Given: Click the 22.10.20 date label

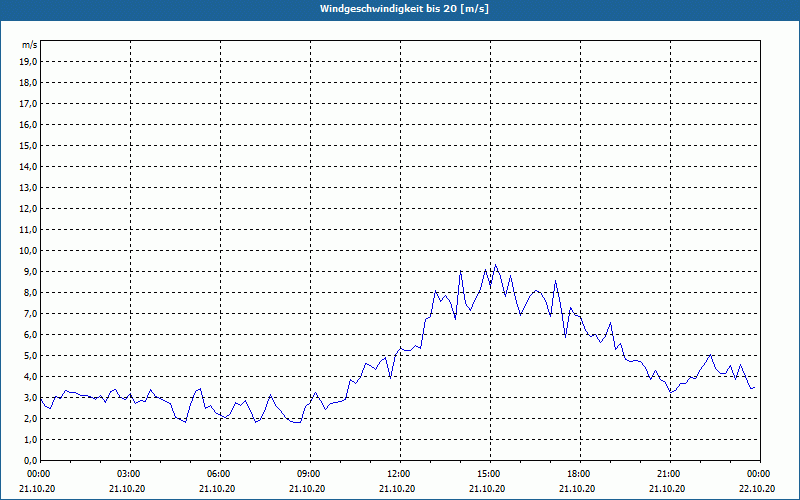Looking at the screenshot, I should coord(757,489).
